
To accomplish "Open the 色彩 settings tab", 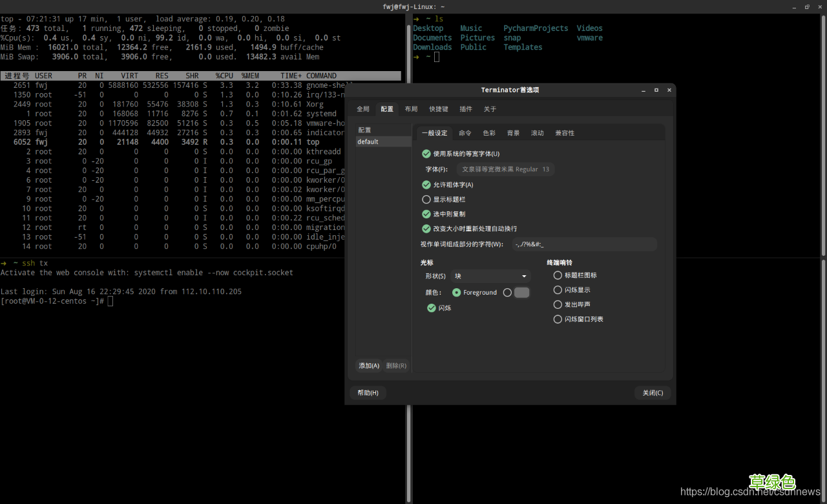I will 489,133.
